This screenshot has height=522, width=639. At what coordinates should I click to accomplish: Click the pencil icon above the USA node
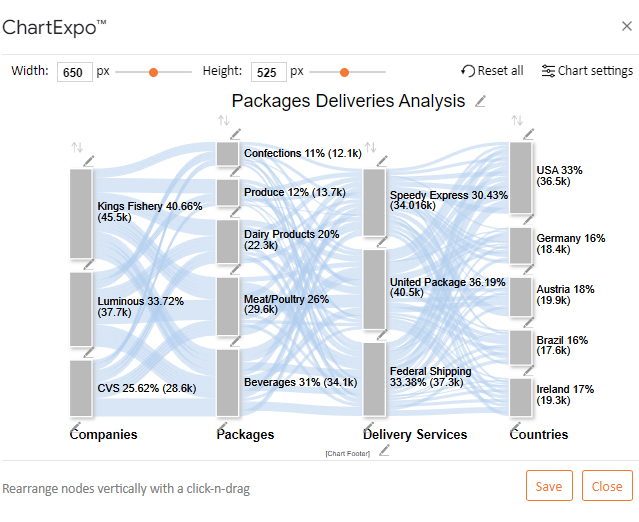click(529, 134)
